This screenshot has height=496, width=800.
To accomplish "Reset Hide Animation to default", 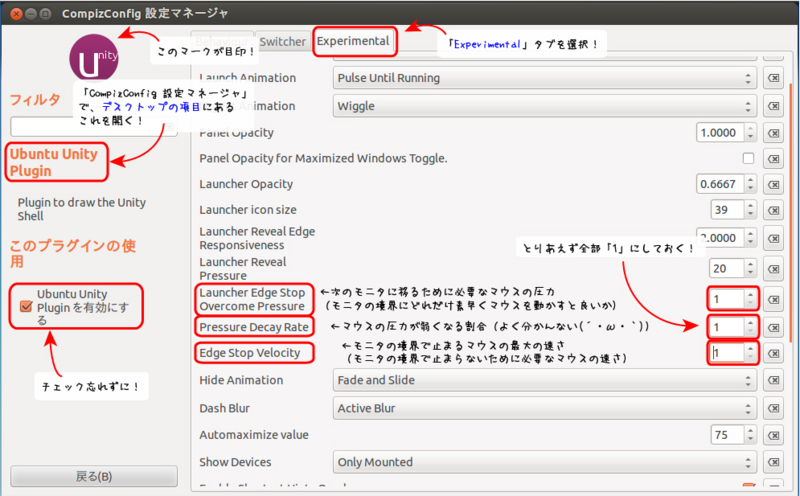I will [x=773, y=380].
